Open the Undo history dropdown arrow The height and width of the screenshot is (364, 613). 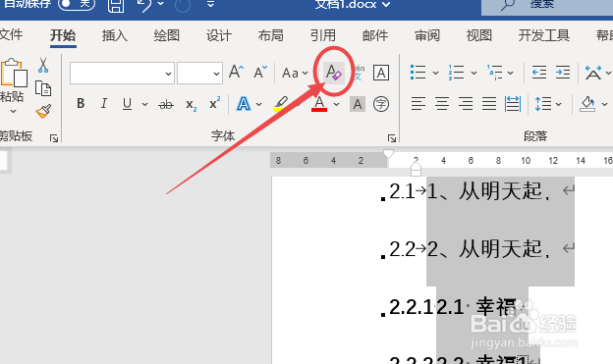[161, 4]
